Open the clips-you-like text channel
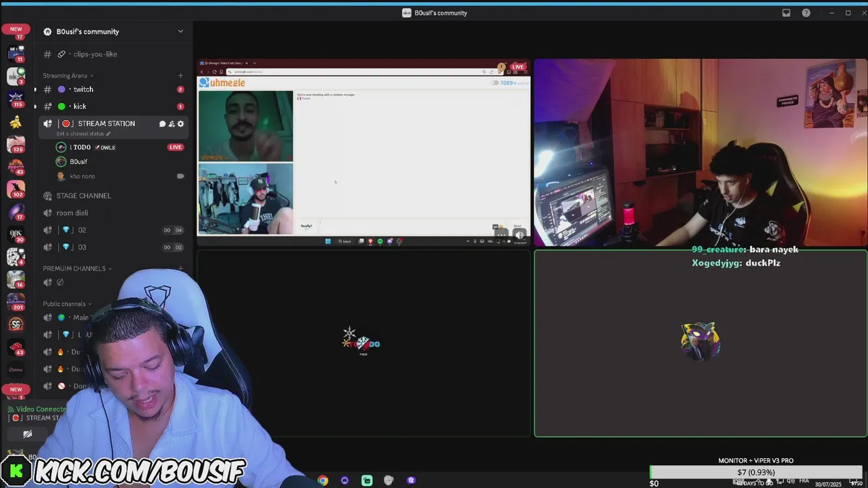The height and width of the screenshot is (488, 868). (x=94, y=54)
